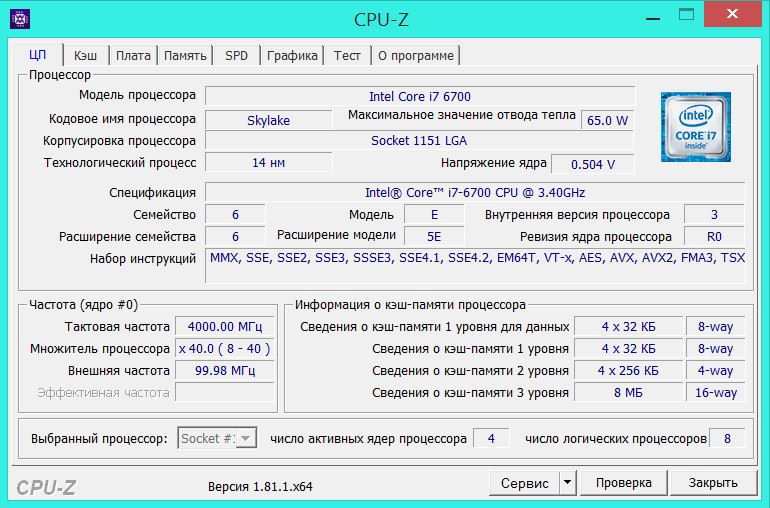Select the SPD tab
Viewport: 770px width, 508px height.
coord(236,55)
